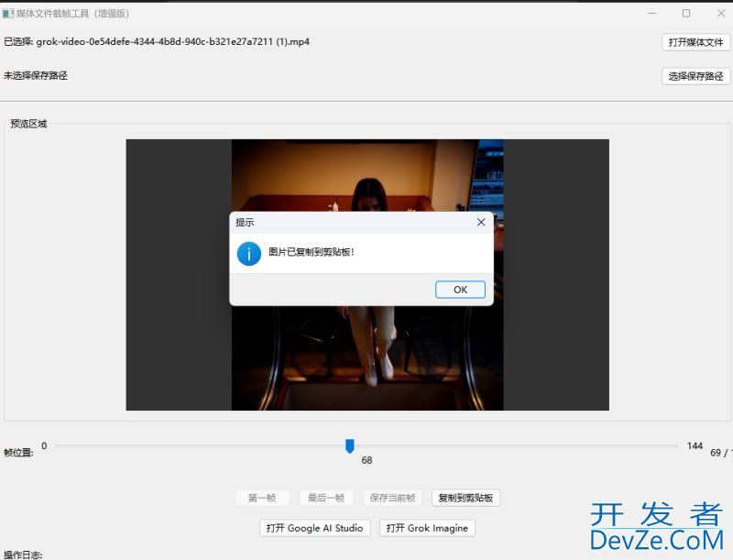Click the frame position slider handle

coord(350,445)
